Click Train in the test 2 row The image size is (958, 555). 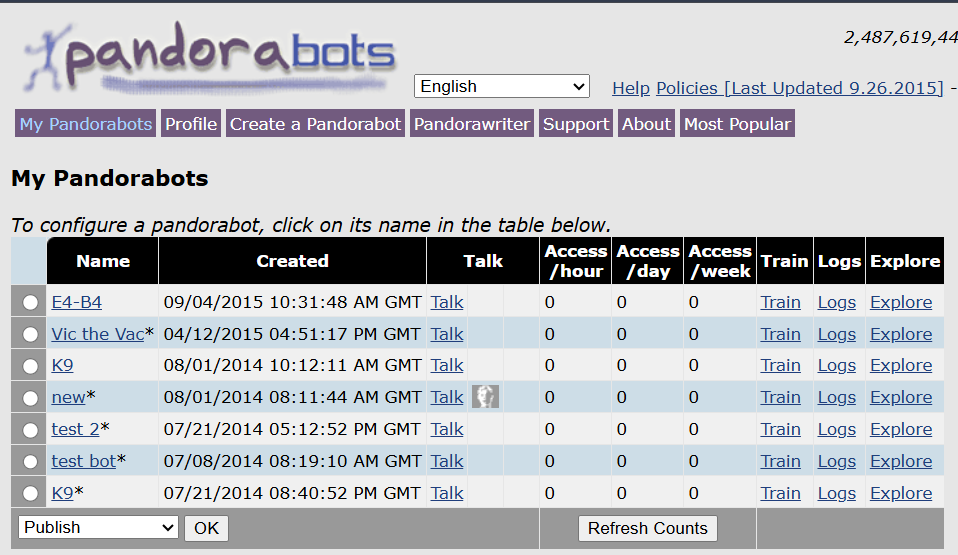(x=780, y=429)
